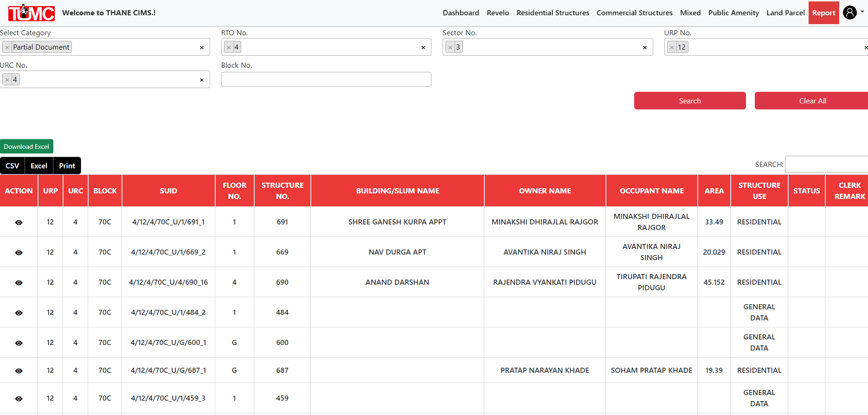Screen dimensions: 868x415
Task: Select owner PRATAP NARAYAN KHADE cell
Action: coord(545,370)
